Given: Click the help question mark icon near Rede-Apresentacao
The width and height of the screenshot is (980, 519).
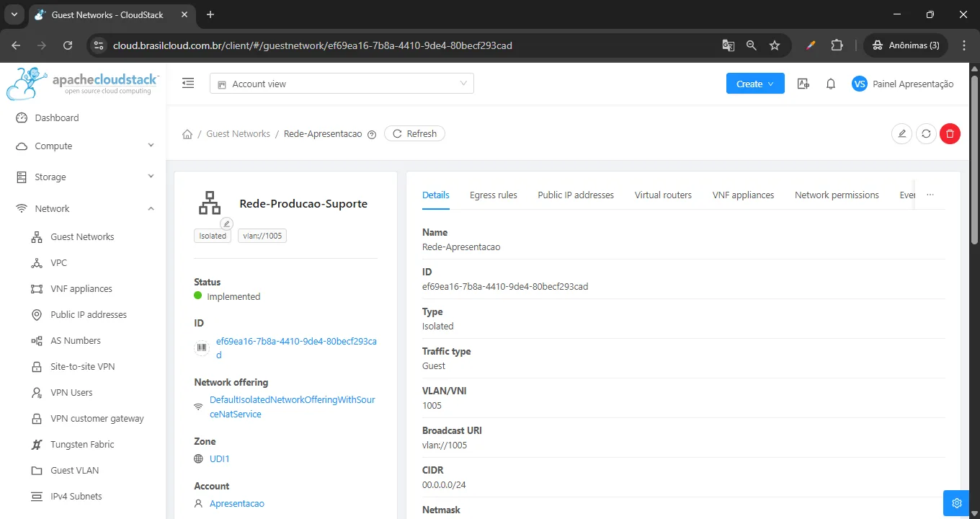Looking at the screenshot, I should pos(372,134).
